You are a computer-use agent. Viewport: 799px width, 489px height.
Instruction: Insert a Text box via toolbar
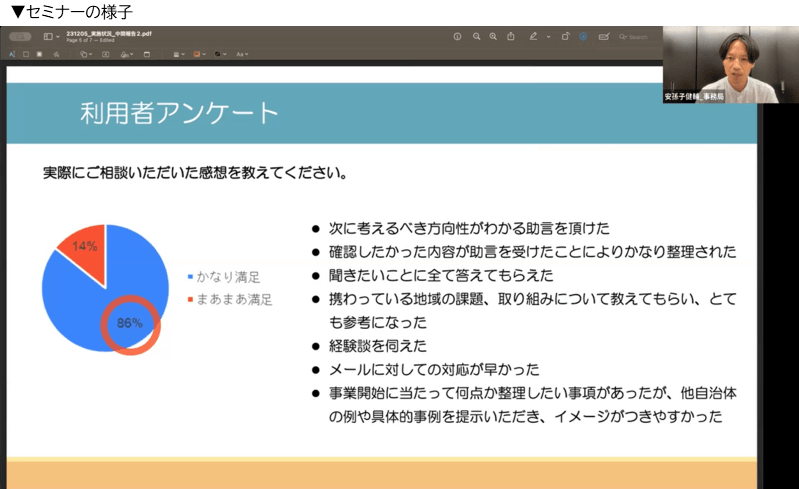pos(105,54)
